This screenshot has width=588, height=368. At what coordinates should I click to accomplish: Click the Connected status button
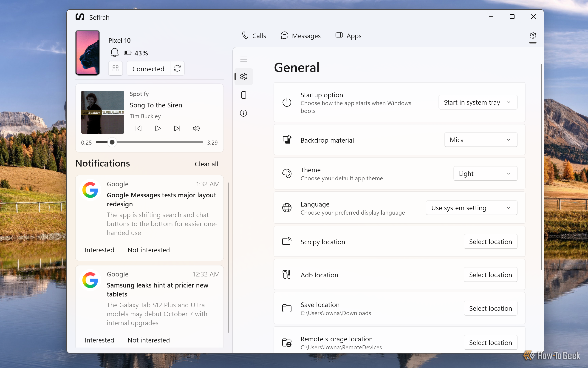pos(148,69)
